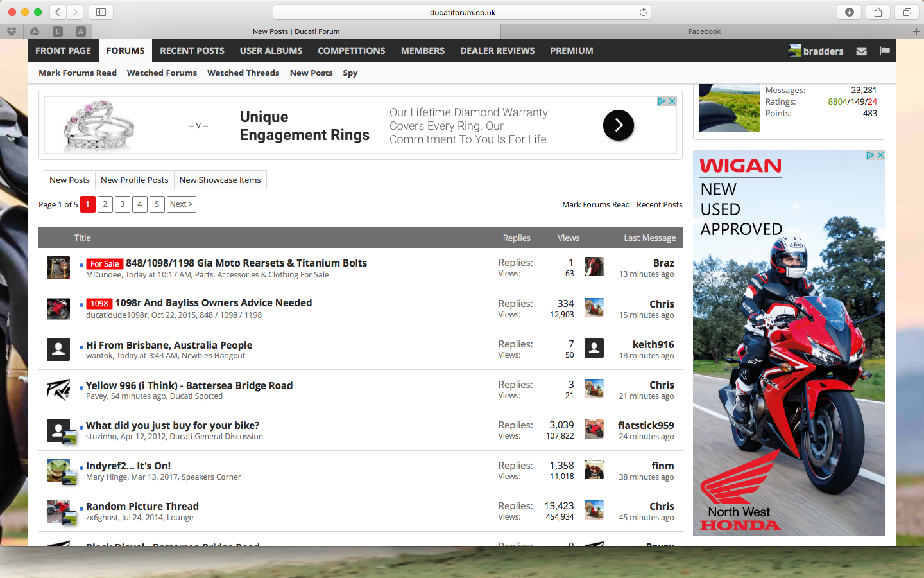This screenshot has width=924, height=578.
Task: Go to page 5 of results
Action: click(157, 204)
